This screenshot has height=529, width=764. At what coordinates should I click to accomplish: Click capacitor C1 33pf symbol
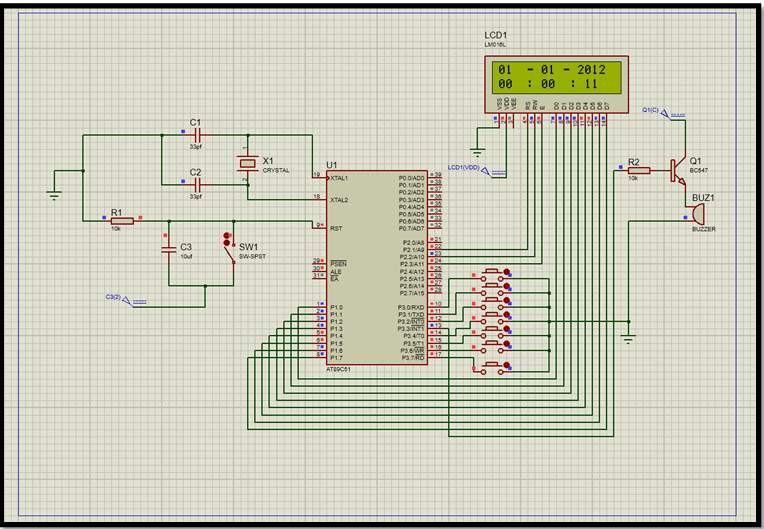tap(197, 135)
